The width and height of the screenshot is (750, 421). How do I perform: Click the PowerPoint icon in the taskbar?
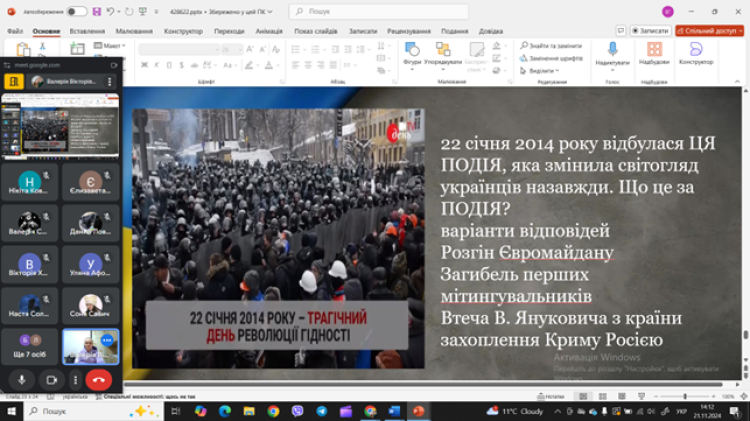pyautogui.click(x=418, y=411)
